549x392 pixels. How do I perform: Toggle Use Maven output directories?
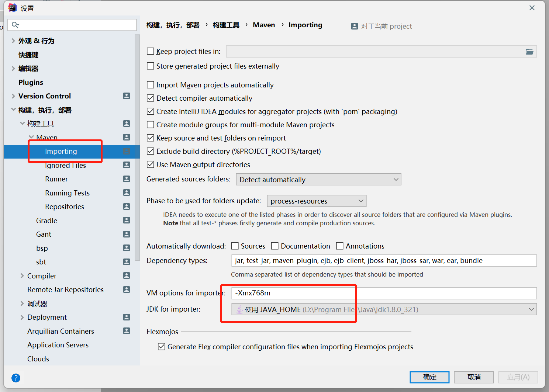tap(151, 164)
